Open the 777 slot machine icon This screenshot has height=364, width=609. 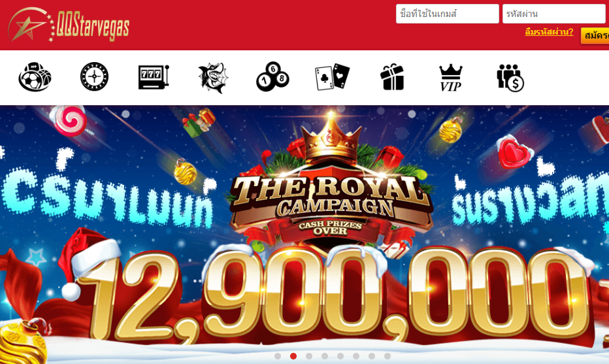[154, 77]
